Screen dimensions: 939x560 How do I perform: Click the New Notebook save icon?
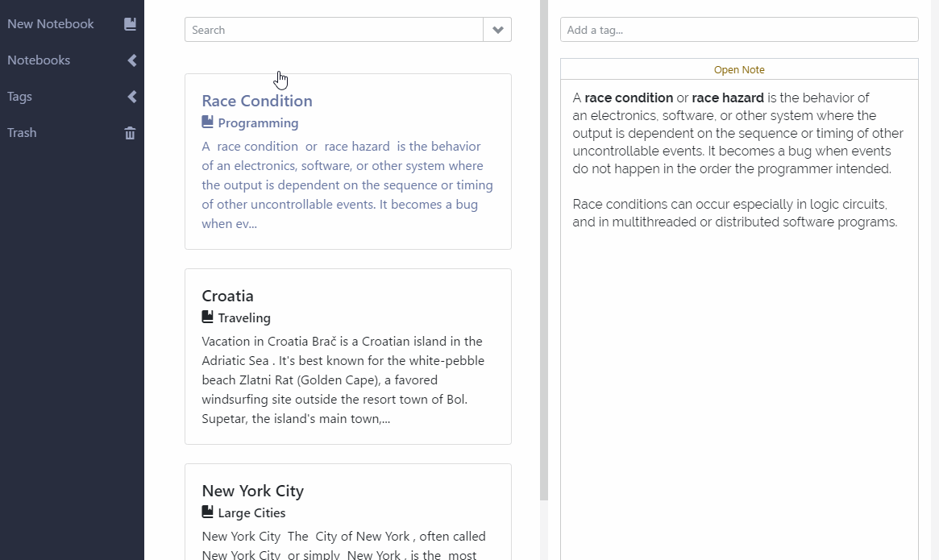130,23
